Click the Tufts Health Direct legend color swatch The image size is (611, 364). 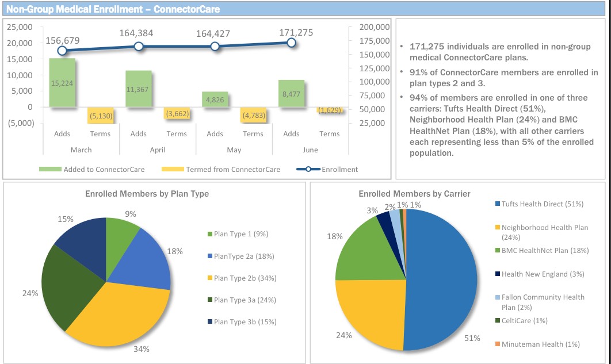[497, 204]
